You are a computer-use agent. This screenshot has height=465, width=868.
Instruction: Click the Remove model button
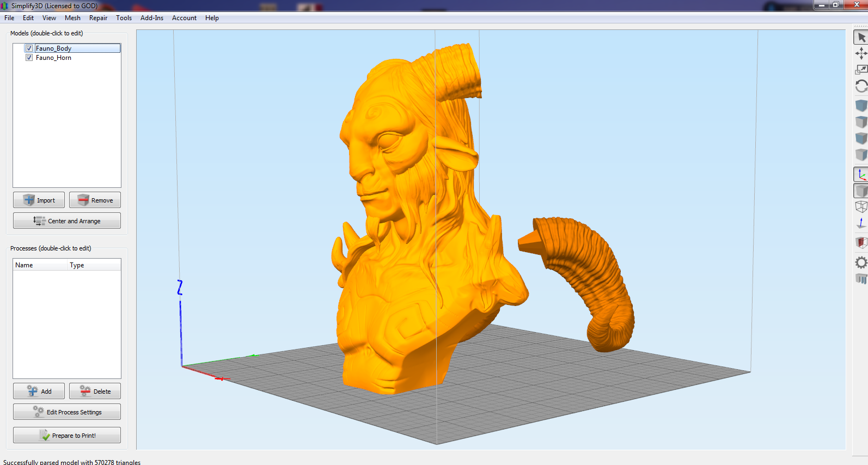point(95,200)
